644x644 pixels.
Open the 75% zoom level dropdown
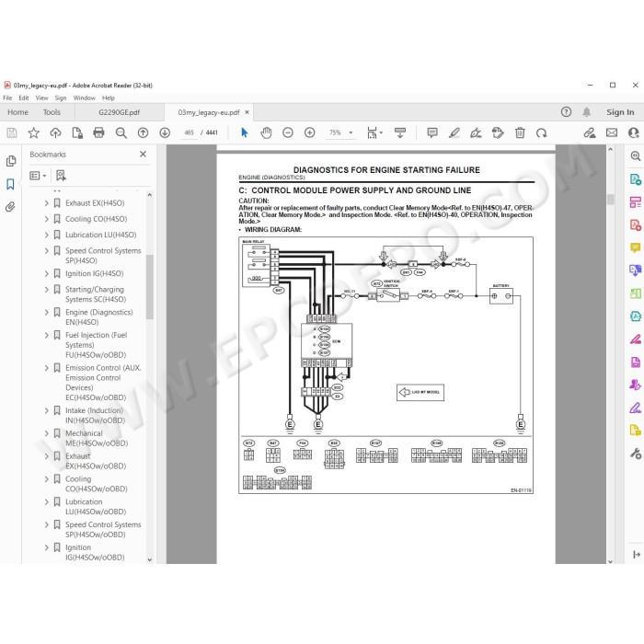coord(340,132)
